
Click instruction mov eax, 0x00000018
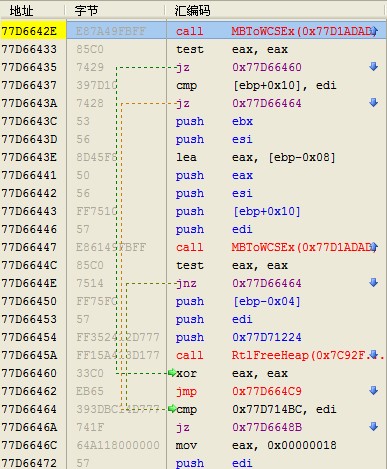[256, 445]
